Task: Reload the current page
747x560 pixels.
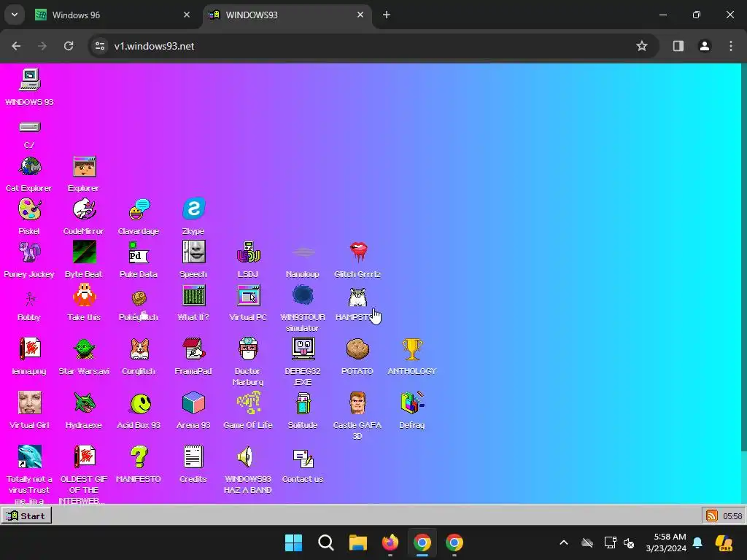Action: point(69,46)
